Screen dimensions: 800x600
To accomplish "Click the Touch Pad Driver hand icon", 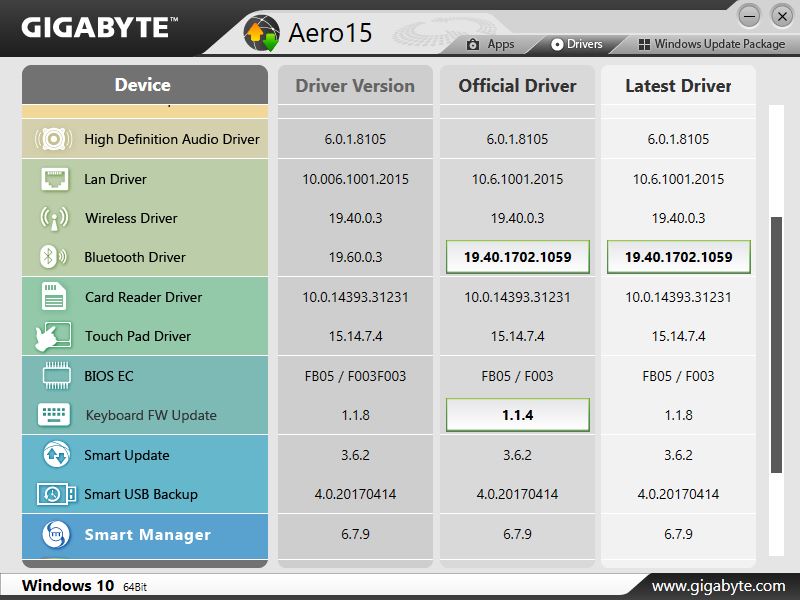I will 53,336.
